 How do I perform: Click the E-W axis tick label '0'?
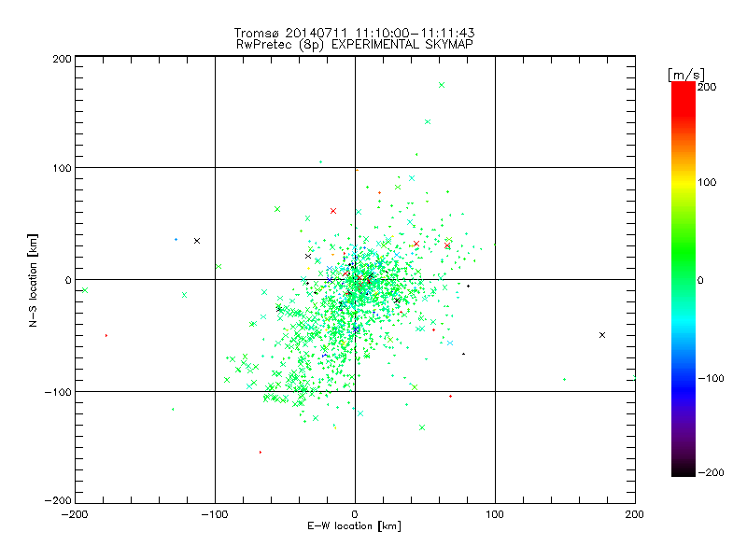tap(355, 514)
